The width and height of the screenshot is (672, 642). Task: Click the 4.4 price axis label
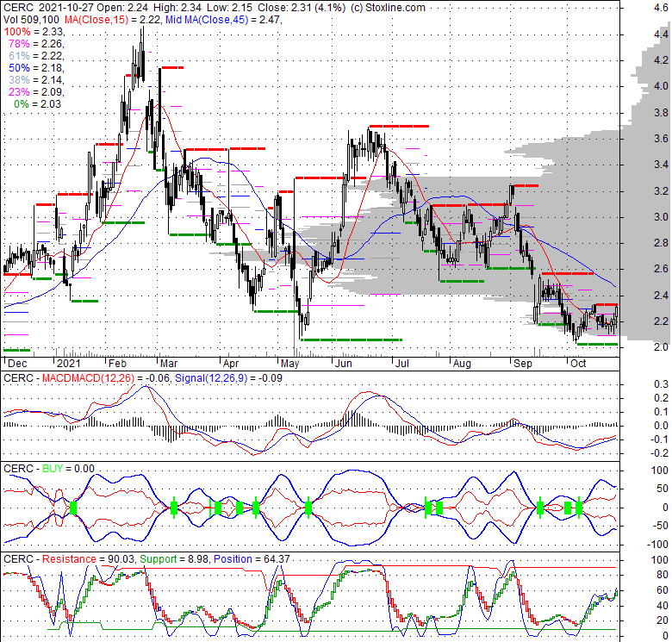pos(662,34)
